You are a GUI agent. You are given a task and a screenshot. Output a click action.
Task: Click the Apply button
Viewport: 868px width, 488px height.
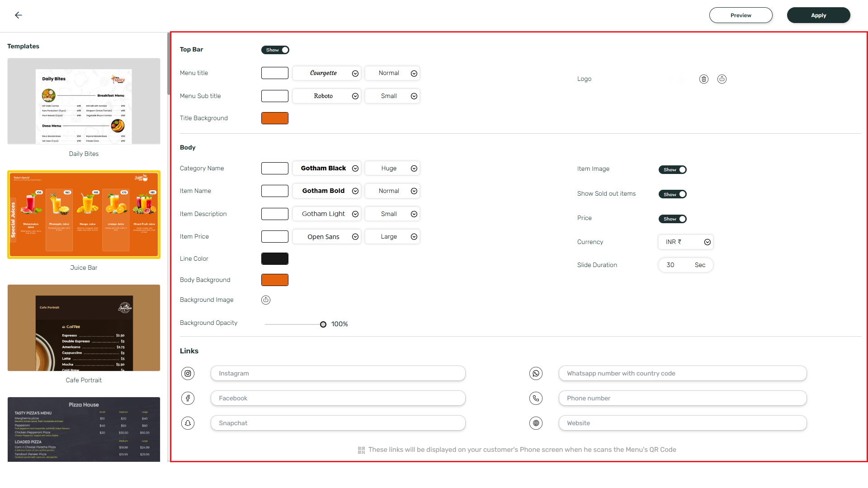coord(818,15)
